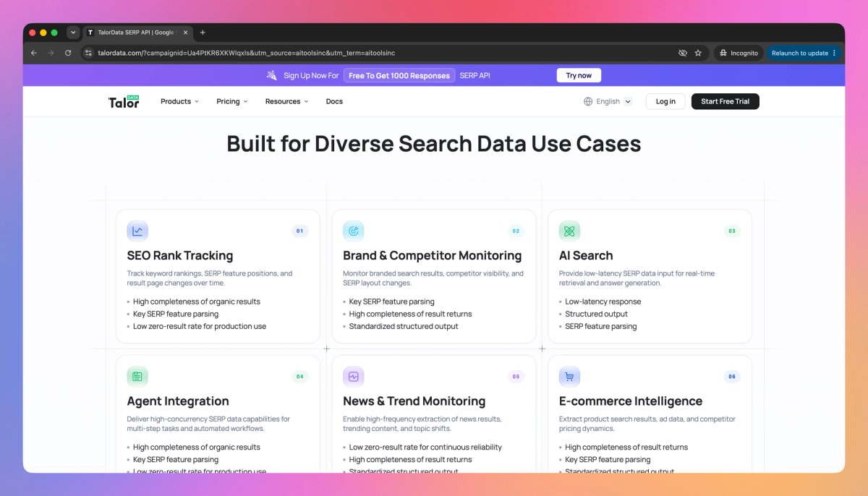Click the AI Search atom icon
This screenshot has height=496, width=868.
pos(569,231)
